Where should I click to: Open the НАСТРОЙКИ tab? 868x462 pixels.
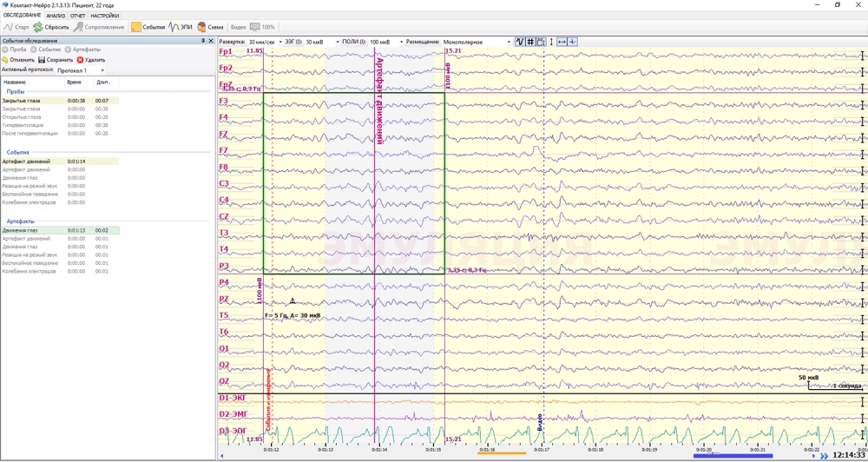pos(104,16)
